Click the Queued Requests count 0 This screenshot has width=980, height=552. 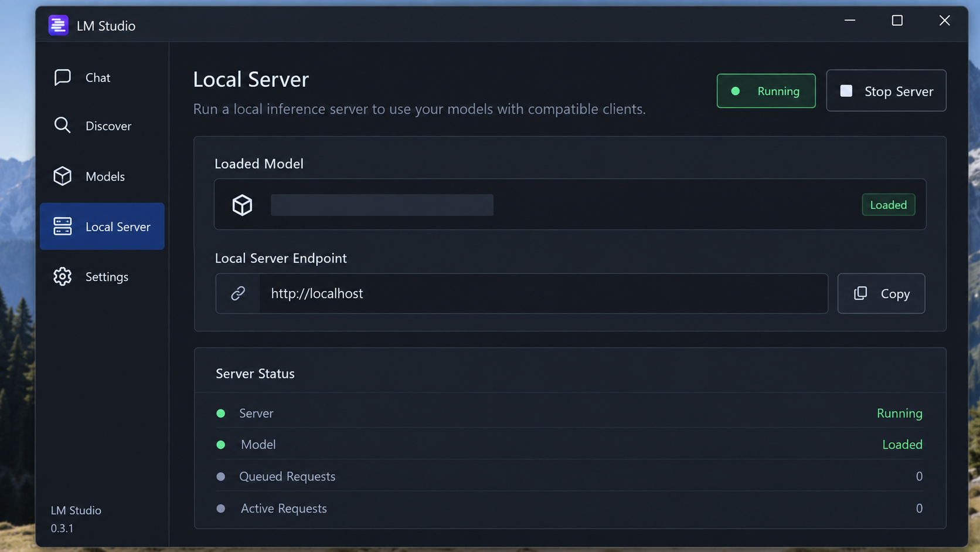pyautogui.click(x=919, y=476)
